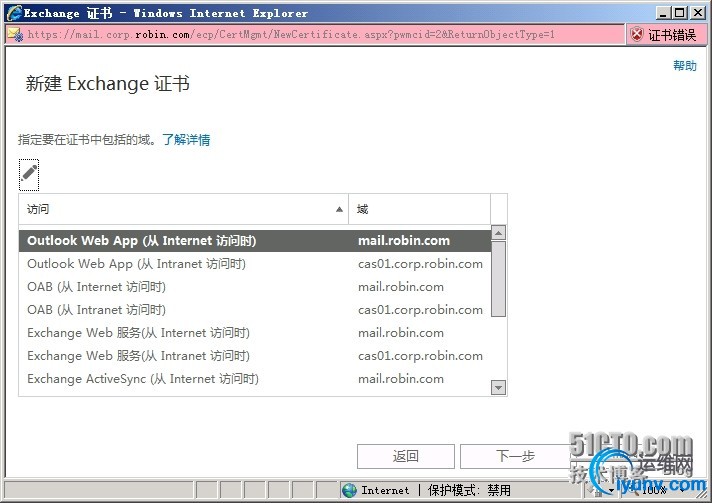Click the list vertical scrollbar thumb
This screenshot has height=503, width=712.
point(499,279)
